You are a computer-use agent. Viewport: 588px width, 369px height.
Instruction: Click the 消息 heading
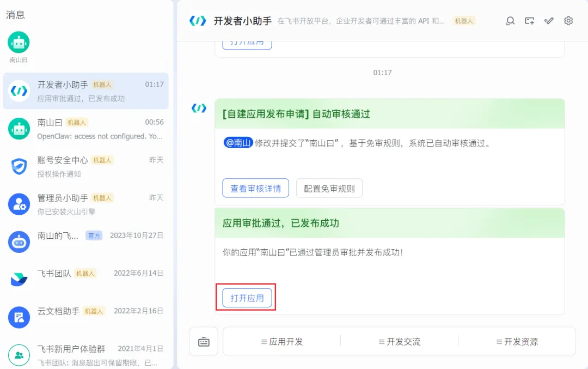(15, 15)
